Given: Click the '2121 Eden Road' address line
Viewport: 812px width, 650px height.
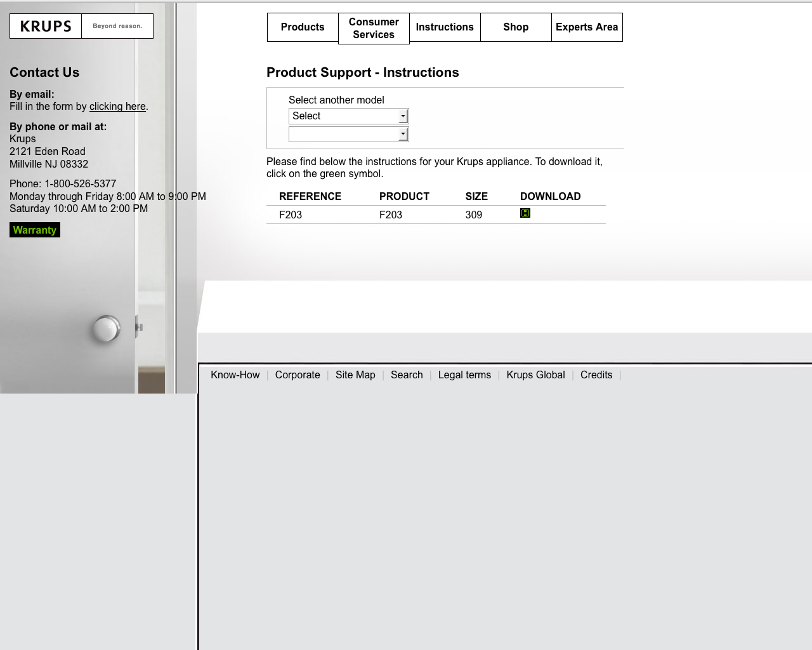Looking at the screenshot, I should (48, 152).
